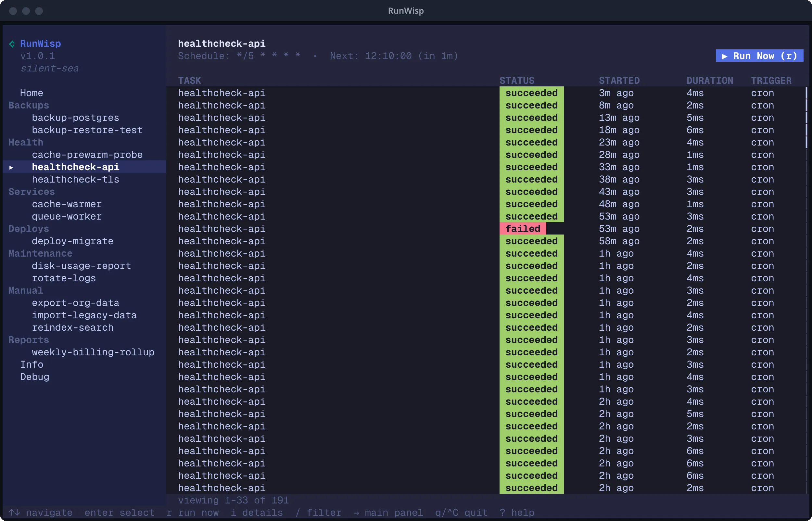Image resolution: width=812 pixels, height=521 pixels.
Task: Open disk-usage-report task
Action: click(81, 266)
